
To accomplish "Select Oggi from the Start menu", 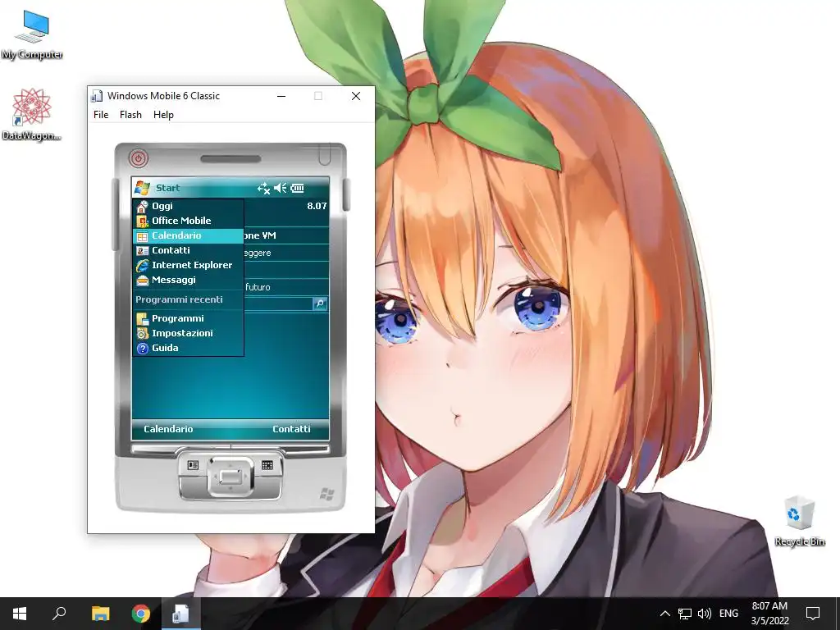I will point(188,206).
